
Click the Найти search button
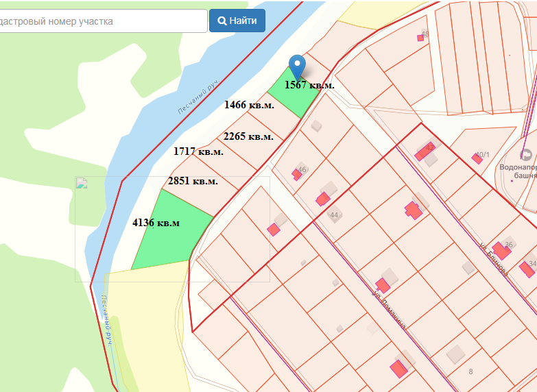237,21
